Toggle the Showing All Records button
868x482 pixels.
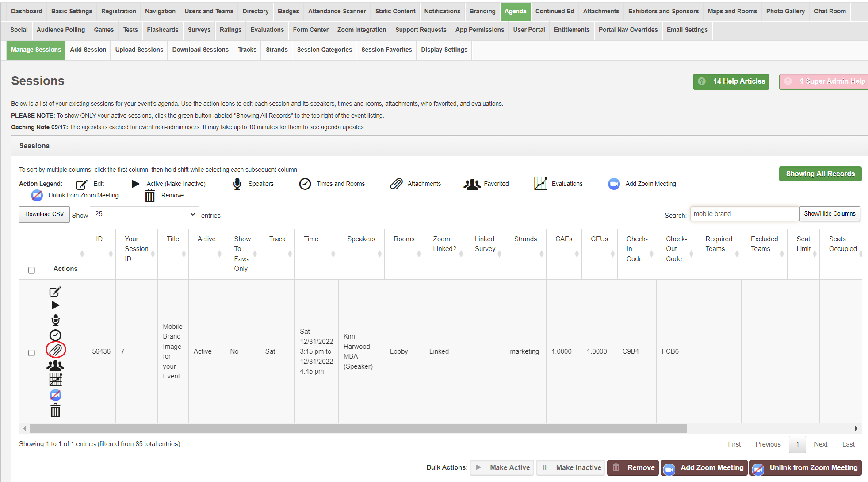pos(820,174)
